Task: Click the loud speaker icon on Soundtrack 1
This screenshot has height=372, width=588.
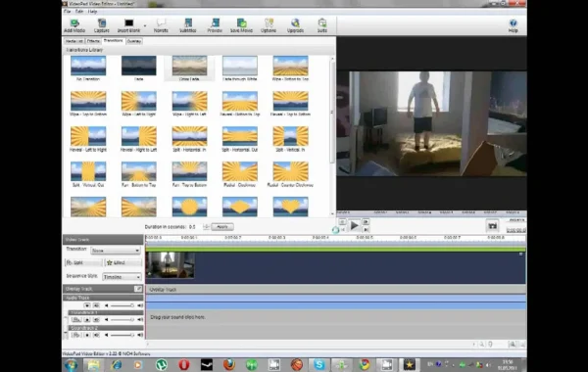Action: 140,319
